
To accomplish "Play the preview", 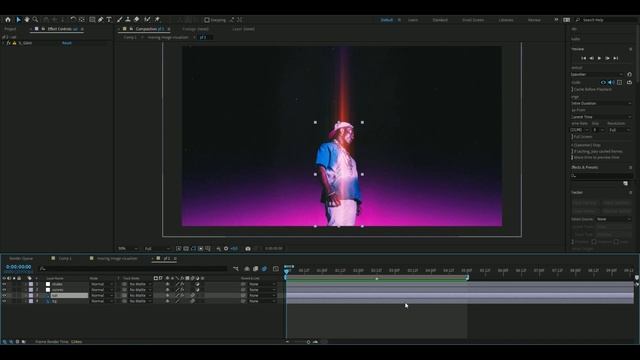I will (599, 58).
